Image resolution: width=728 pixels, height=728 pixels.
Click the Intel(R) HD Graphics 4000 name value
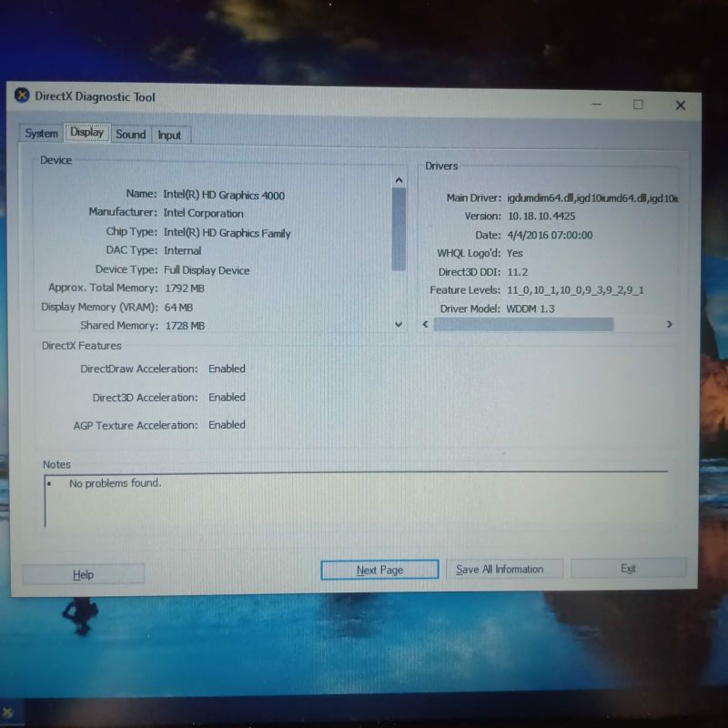pyautogui.click(x=224, y=195)
